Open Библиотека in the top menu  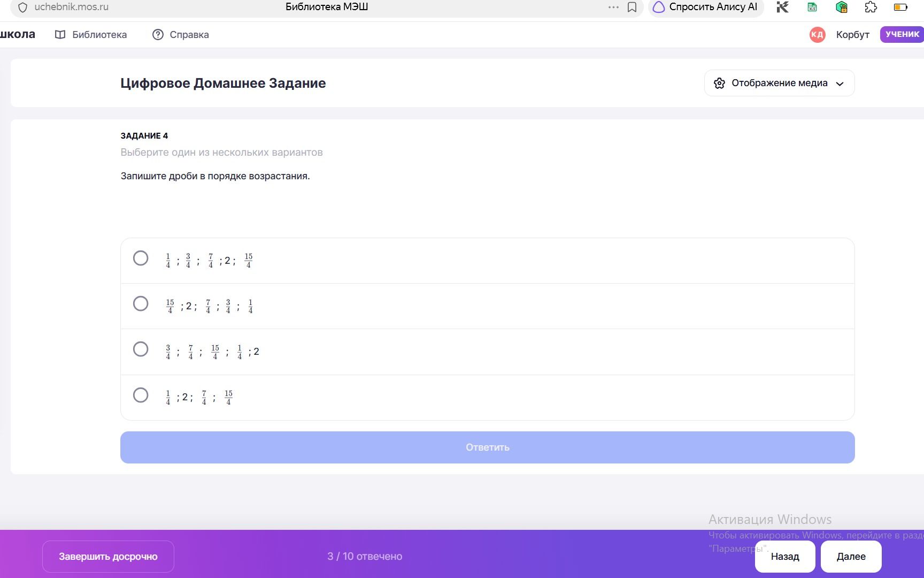[91, 35]
